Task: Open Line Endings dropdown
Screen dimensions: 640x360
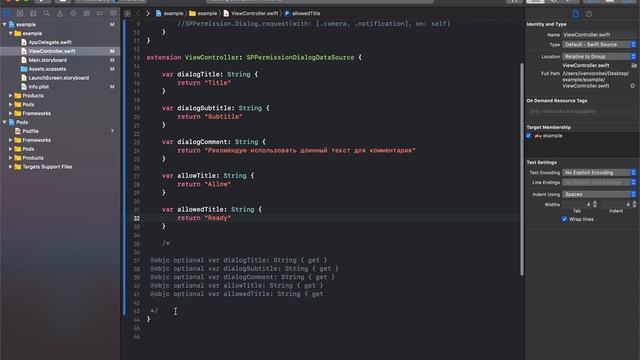Action: click(599, 182)
